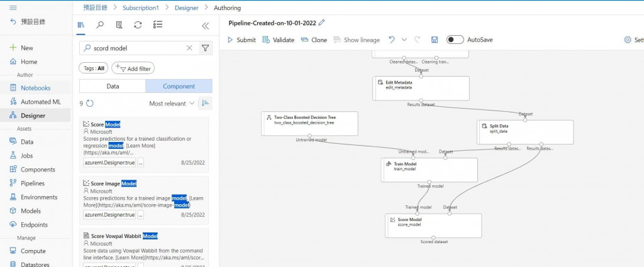This screenshot has height=267, width=644.
Task: Go to 預設目錄 in the breadcrumb
Action: (x=95, y=8)
